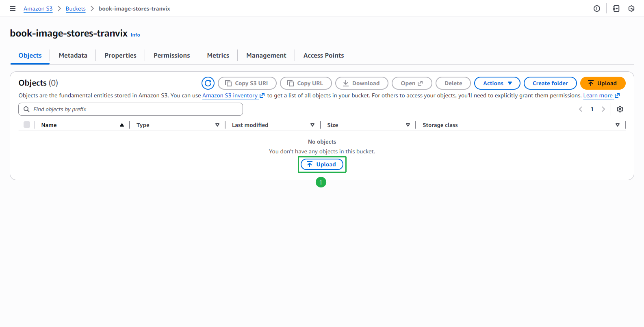The image size is (644, 327).
Task: Click the hexagon settings icon in top bar
Action: point(631,9)
